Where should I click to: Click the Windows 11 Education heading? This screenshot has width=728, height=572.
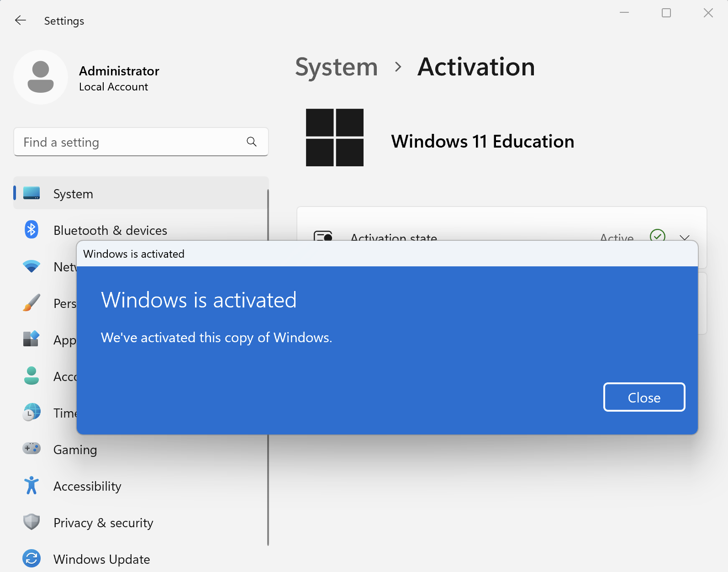pos(483,141)
